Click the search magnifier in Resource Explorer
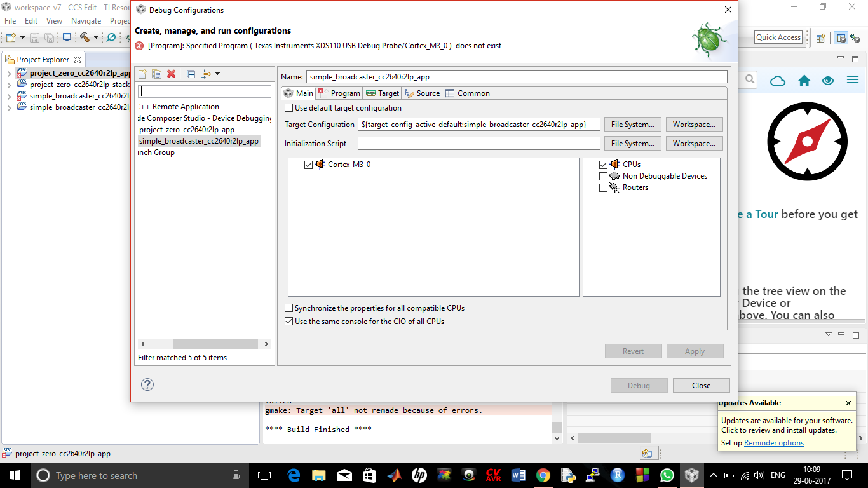 tap(750, 79)
